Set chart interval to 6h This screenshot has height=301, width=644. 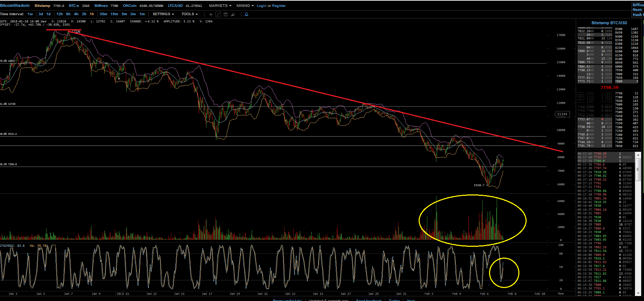(68, 14)
